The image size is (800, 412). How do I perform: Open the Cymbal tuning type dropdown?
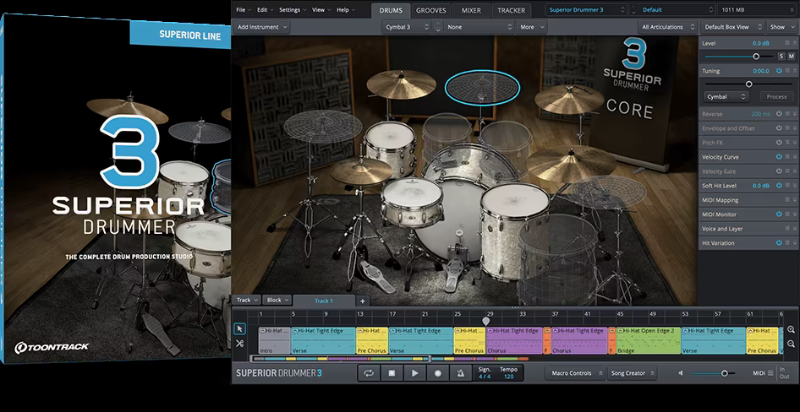(x=726, y=96)
